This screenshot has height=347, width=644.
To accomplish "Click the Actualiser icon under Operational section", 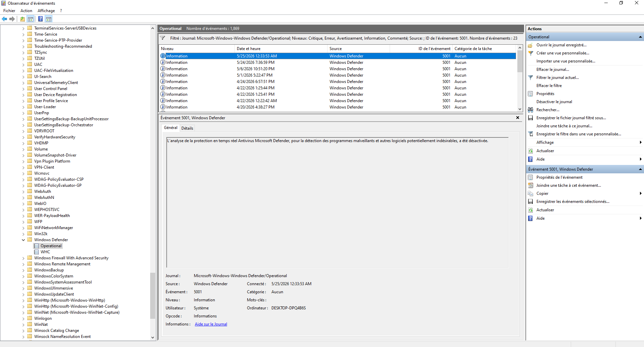I will (x=530, y=151).
